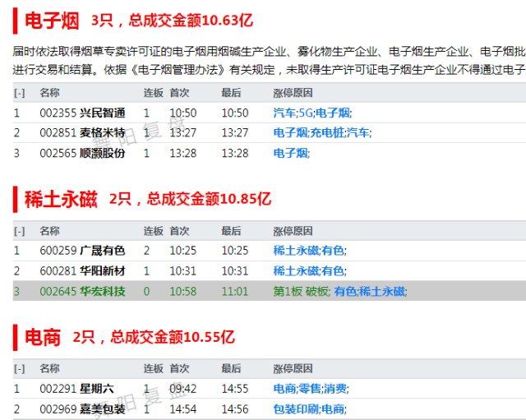Sort 电子烟 table by 连板 column
The height and width of the screenshot is (420, 526).
pos(154,93)
